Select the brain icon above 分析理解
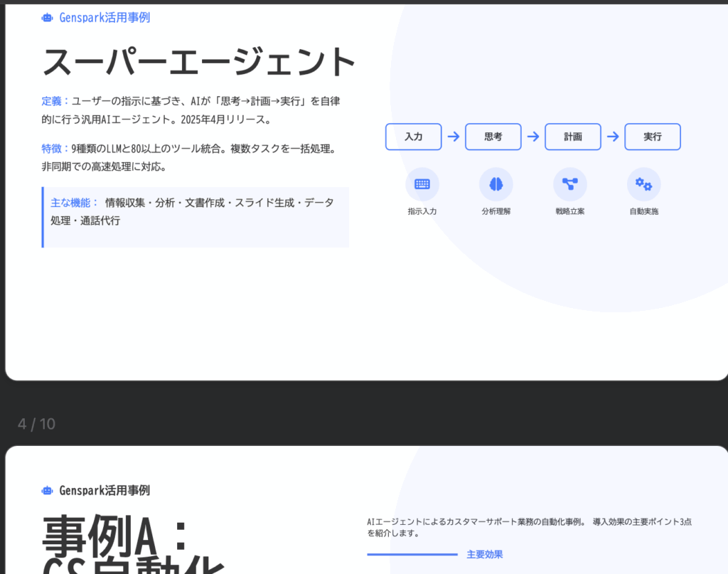 tap(496, 184)
